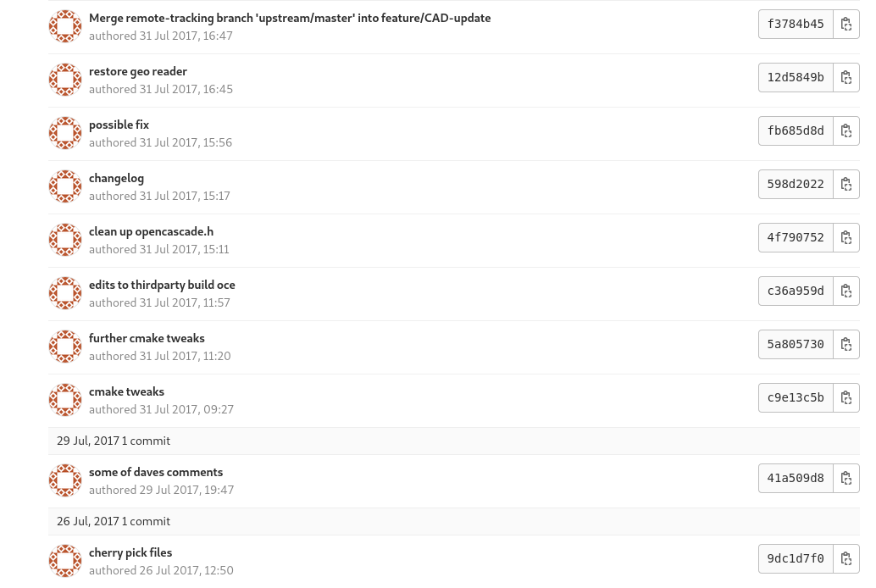Viewport: 876px width, 588px height.
Task: Copy commit SHA 41a509d8
Action: point(846,479)
